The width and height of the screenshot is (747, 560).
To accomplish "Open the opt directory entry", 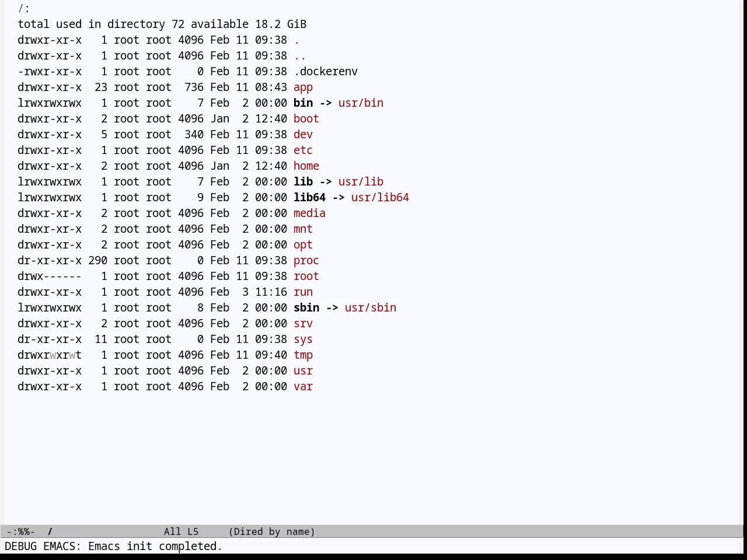I will coord(303,245).
